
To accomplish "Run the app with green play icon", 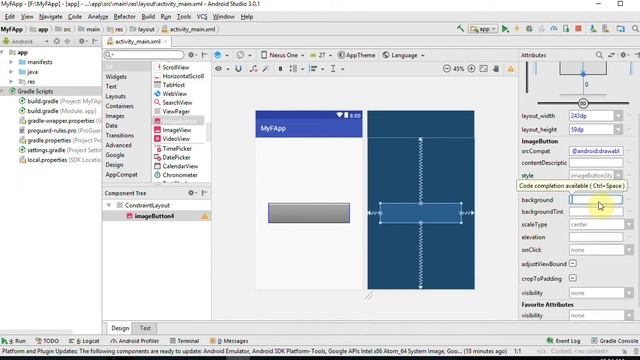I will tap(505, 29).
